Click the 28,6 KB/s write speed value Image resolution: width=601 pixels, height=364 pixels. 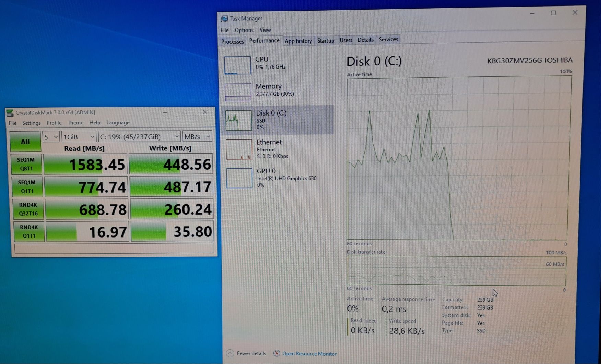407,331
